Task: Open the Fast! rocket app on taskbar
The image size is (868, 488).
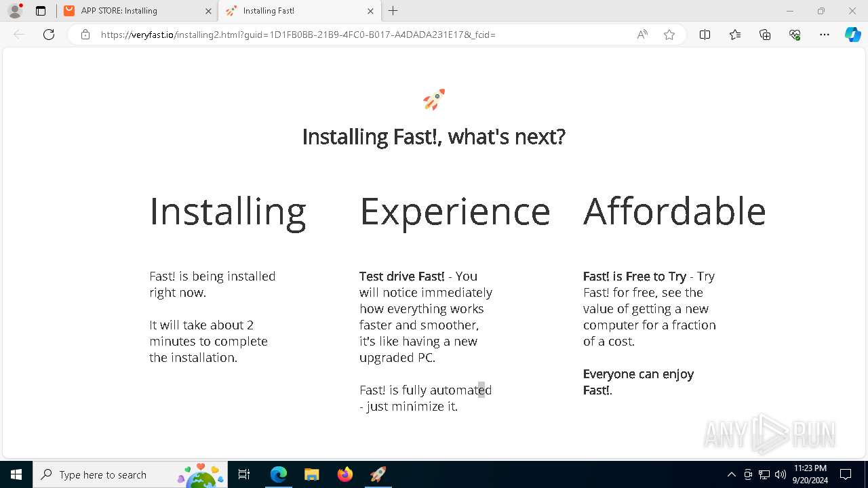Action: point(378,474)
